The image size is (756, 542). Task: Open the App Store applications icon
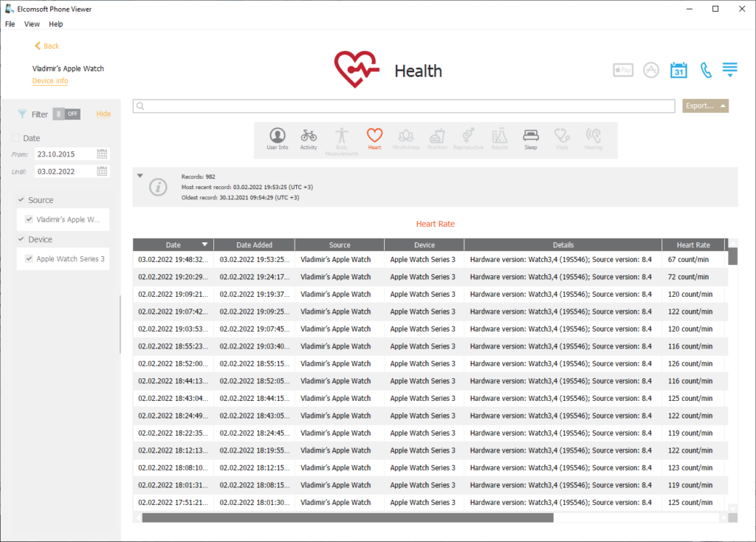(x=651, y=70)
